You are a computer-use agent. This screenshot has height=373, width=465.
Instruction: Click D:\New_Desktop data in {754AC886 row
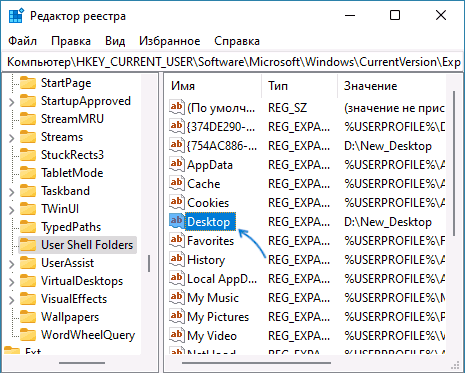[x=388, y=146]
